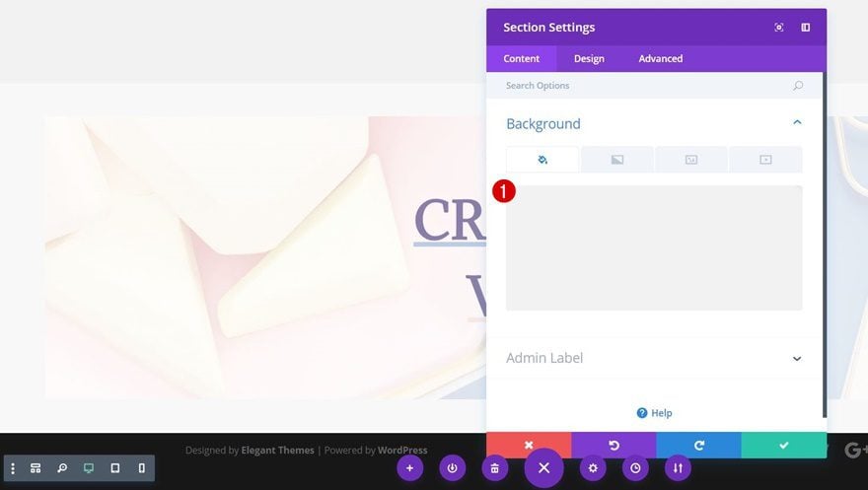The height and width of the screenshot is (490, 868).
Task: Open the builder options three-dot menu
Action: 13,468
